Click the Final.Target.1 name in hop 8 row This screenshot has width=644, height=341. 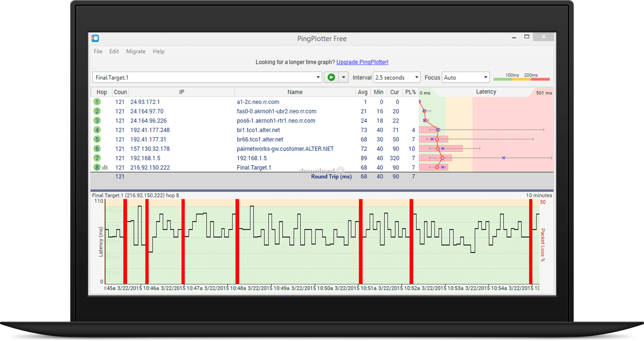(x=254, y=168)
